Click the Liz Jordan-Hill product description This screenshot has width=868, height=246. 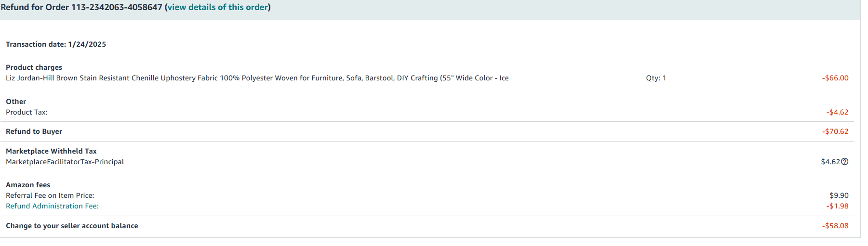click(257, 78)
